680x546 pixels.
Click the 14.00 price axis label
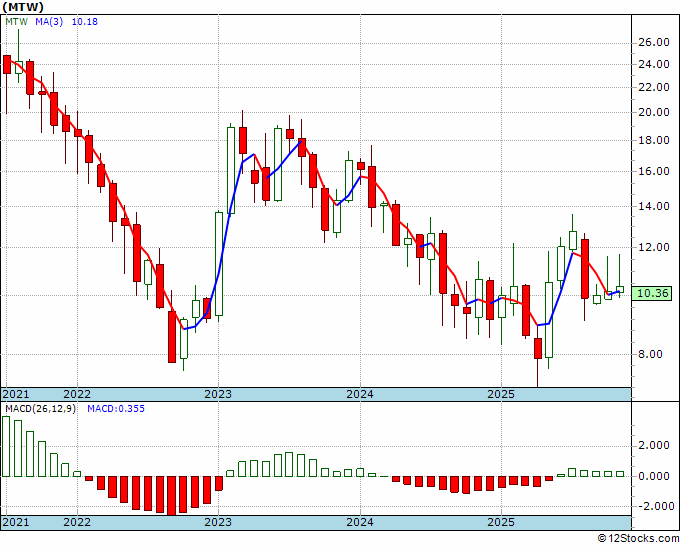[x=654, y=206]
